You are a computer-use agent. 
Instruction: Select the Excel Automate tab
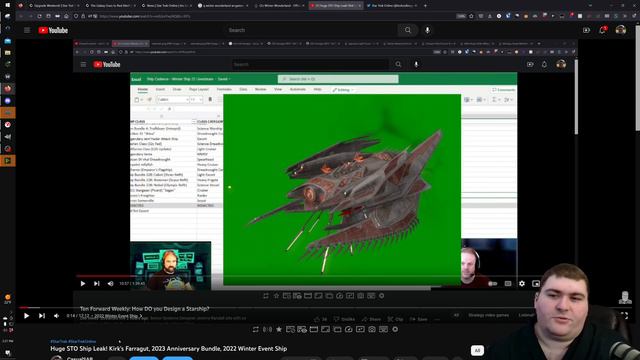tap(298, 89)
